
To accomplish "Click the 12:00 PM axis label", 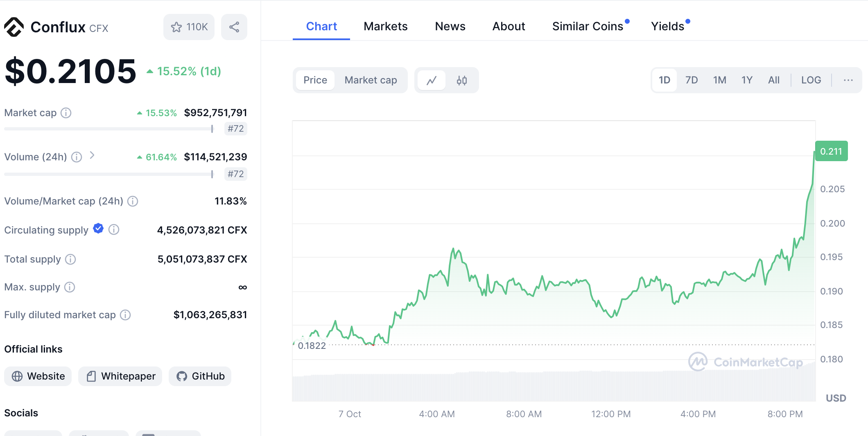I will pyautogui.click(x=611, y=414).
